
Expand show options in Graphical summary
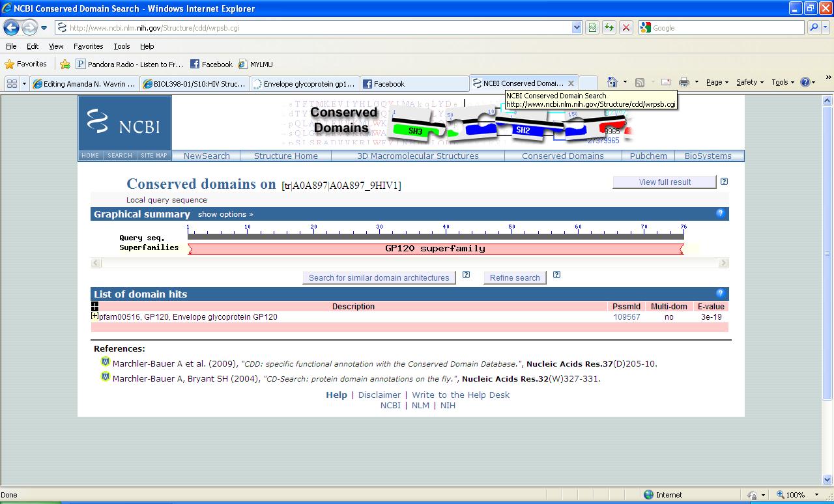click(225, 214)
